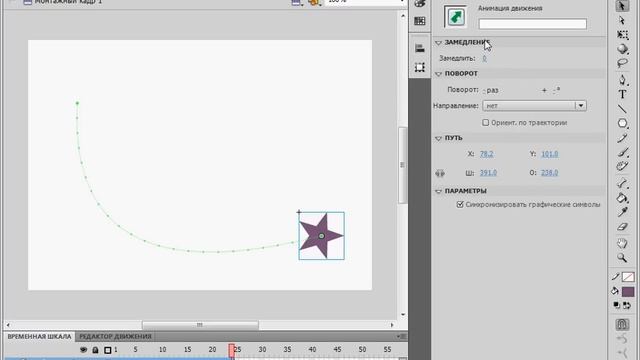Toggle lock width and height link icon

tap(440, 173)
